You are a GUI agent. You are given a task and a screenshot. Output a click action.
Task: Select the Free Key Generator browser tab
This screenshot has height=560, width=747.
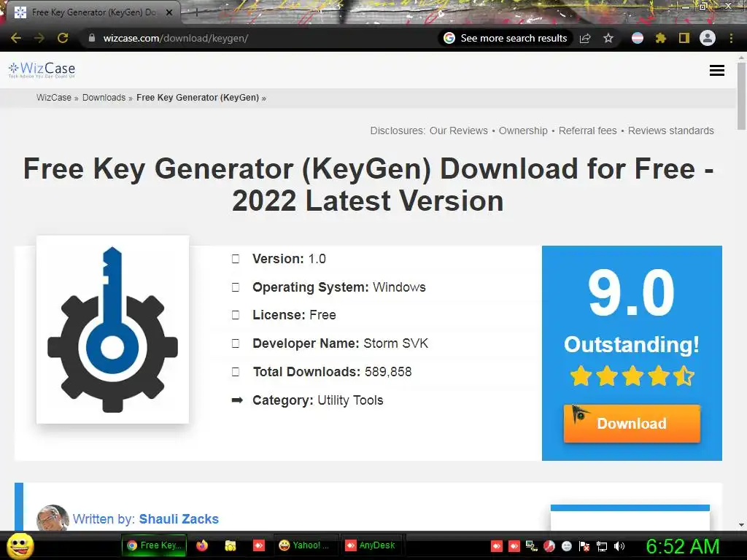93,12
